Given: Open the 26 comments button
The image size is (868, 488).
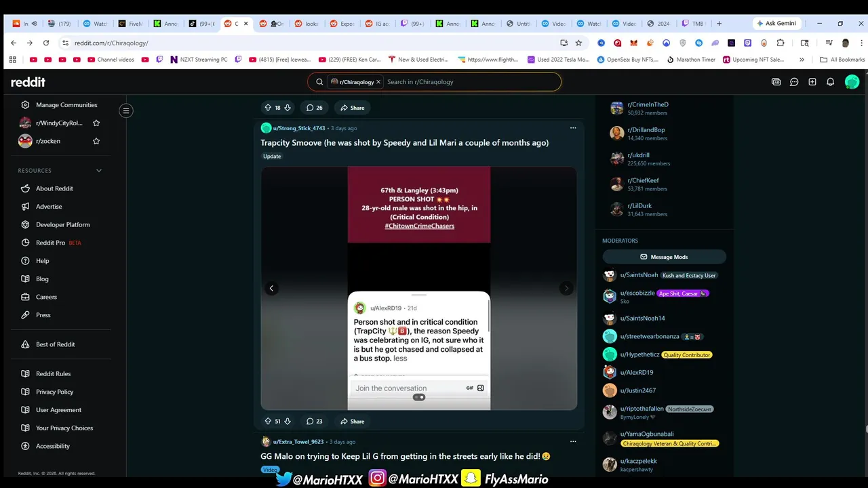Looking at the screenshot, I should [x=314, y=108].
